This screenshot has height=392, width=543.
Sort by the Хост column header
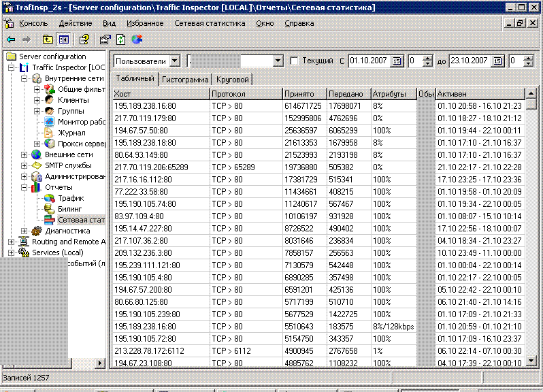pos(161,94)
